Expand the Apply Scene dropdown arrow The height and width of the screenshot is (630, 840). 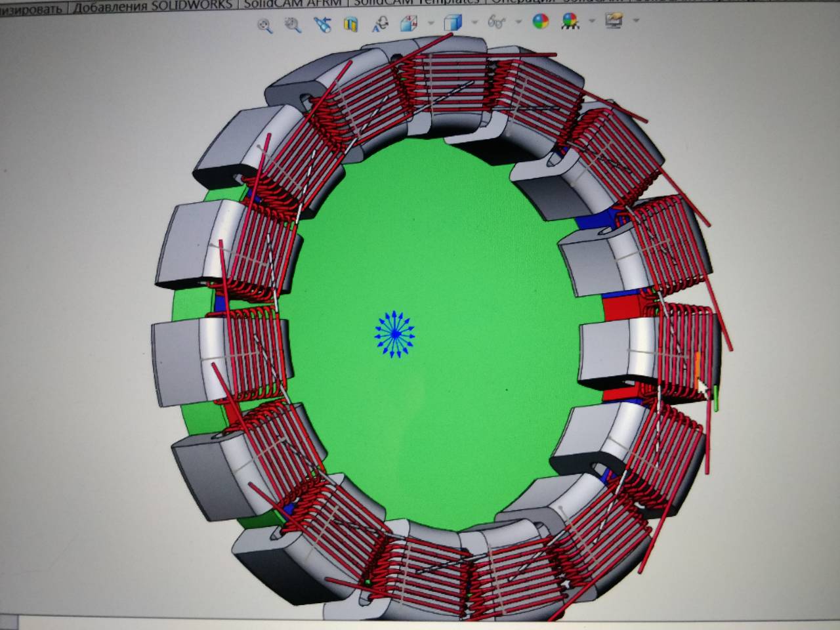click(592, 21)
